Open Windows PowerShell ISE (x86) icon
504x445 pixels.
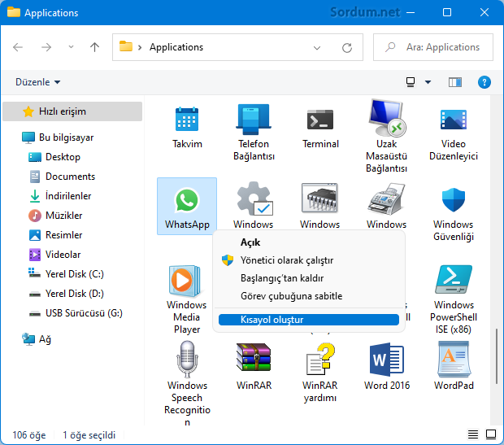coord(454,279)
